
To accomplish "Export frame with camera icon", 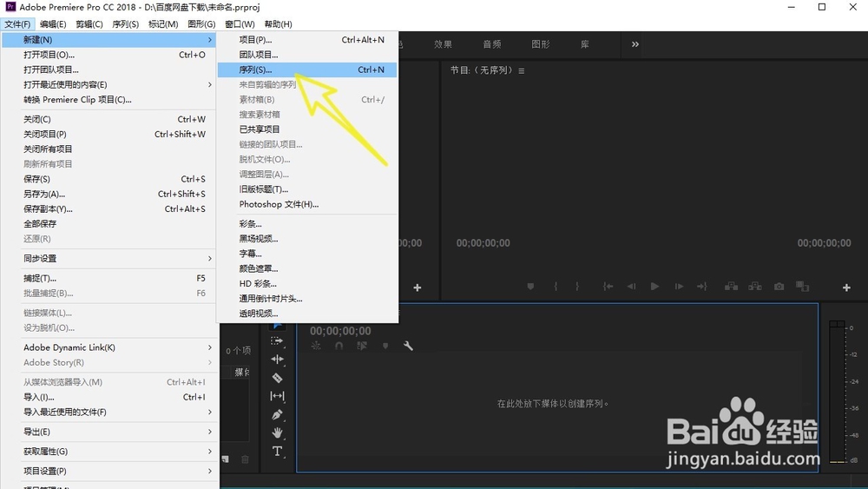I will (779, 287).
